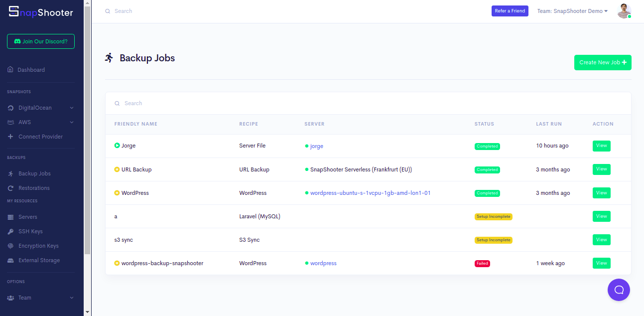The height and width of the screenshot is (316, 644).
Task: Click the DigitalOcean provider icon
Action: click(x=10, y=108)
